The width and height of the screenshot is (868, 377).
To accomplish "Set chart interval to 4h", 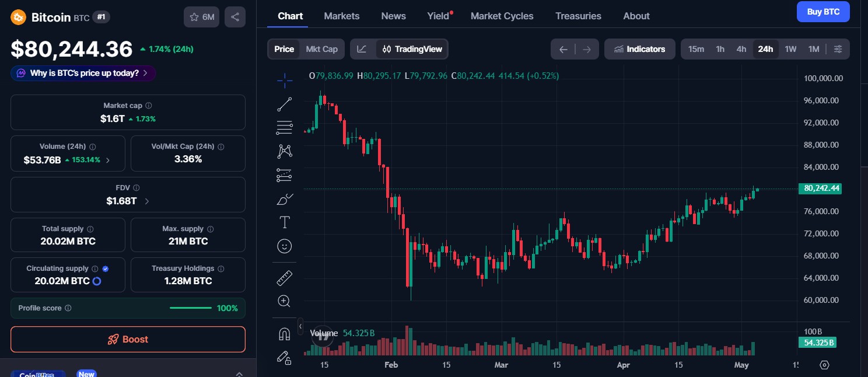I will (x=741, y=49).
